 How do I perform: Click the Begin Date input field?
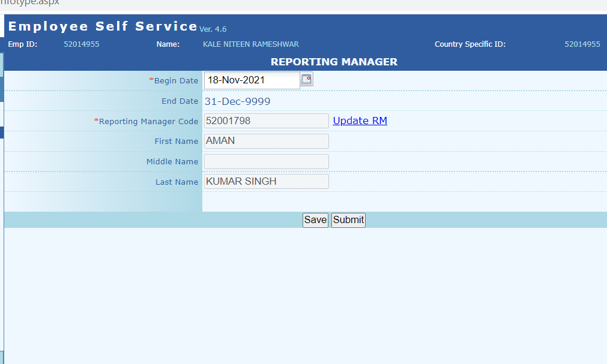pos(252,80)
